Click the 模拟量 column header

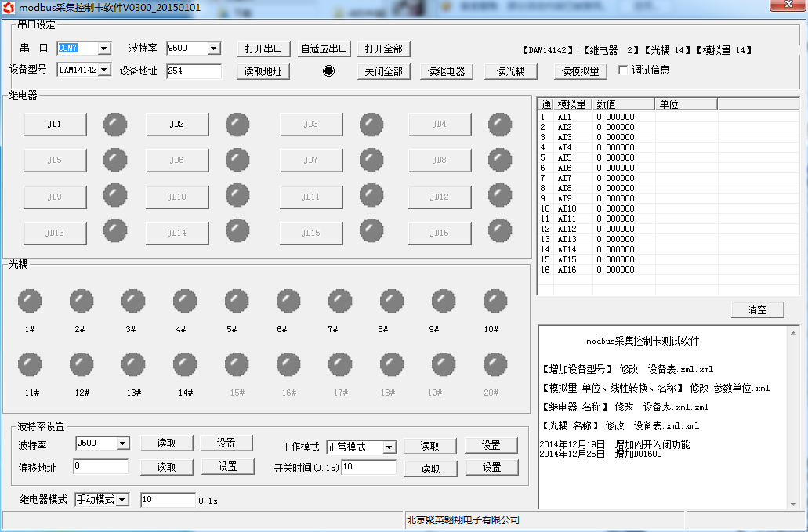point(572,103)
